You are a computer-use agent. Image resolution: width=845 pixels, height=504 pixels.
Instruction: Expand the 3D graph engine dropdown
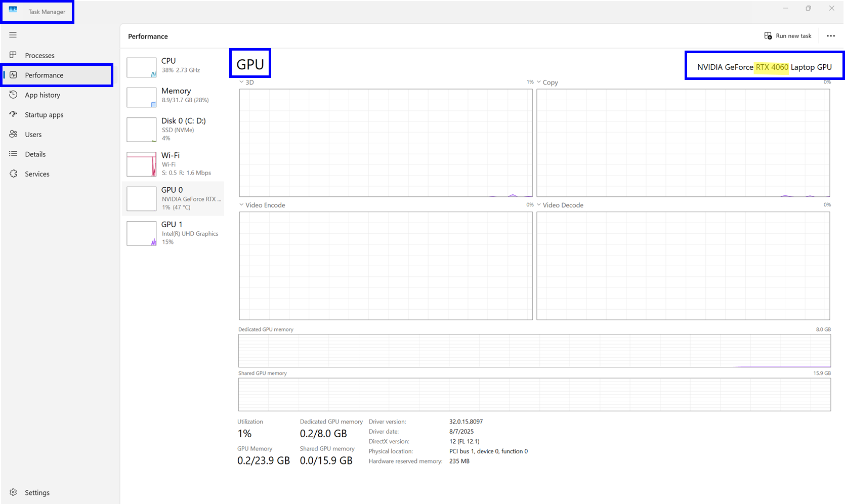click(242, 82)
